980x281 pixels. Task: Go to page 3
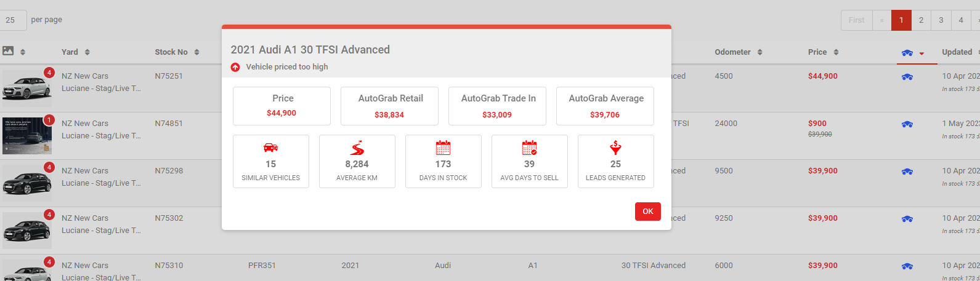941,20
